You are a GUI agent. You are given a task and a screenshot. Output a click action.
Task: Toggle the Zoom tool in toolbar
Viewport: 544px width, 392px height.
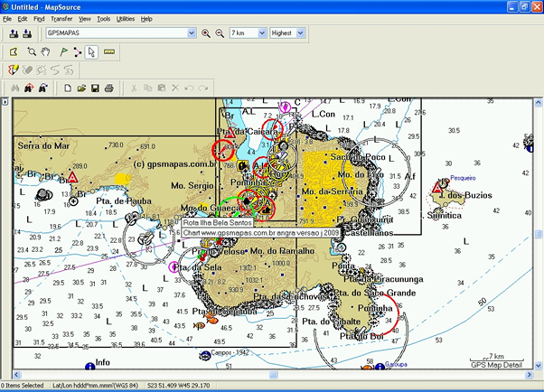tap(32, 51)
